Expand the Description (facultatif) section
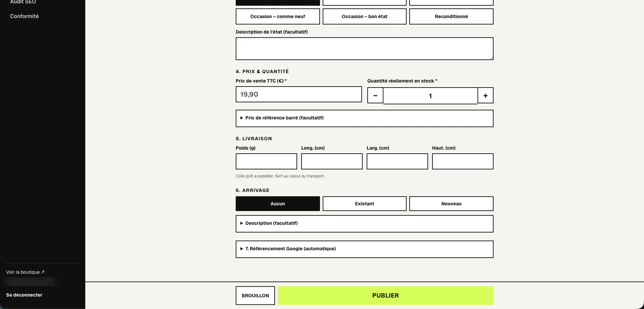 pos(365,224)
